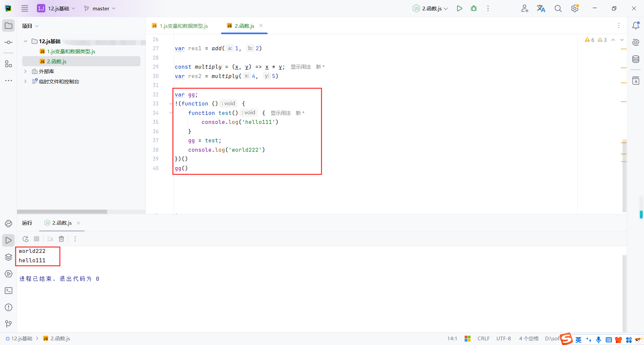The width and height of the screenshot is (644, 345).
Task: Open the CRLF line separator selector
Action: click(x=484, y=339)
